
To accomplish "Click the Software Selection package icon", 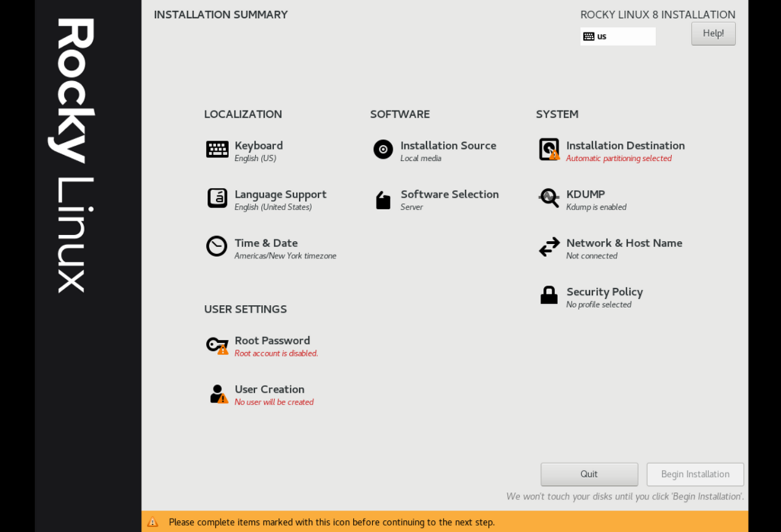I will point(383,199).
